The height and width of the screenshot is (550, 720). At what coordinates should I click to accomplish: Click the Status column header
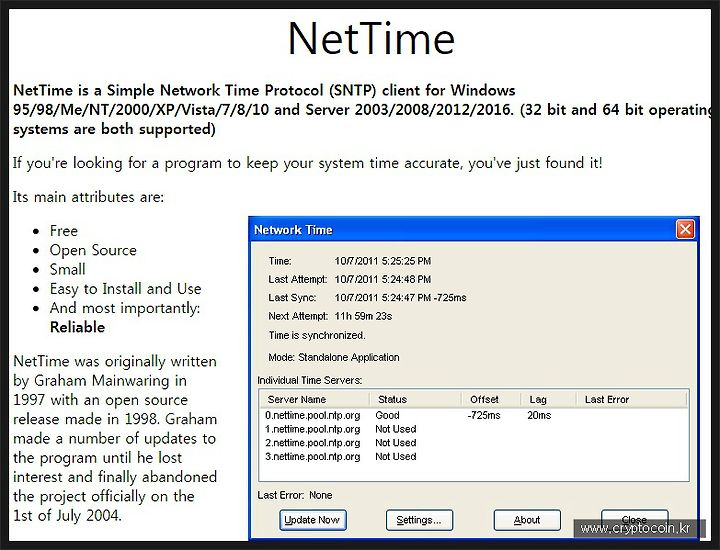point(415,399)
